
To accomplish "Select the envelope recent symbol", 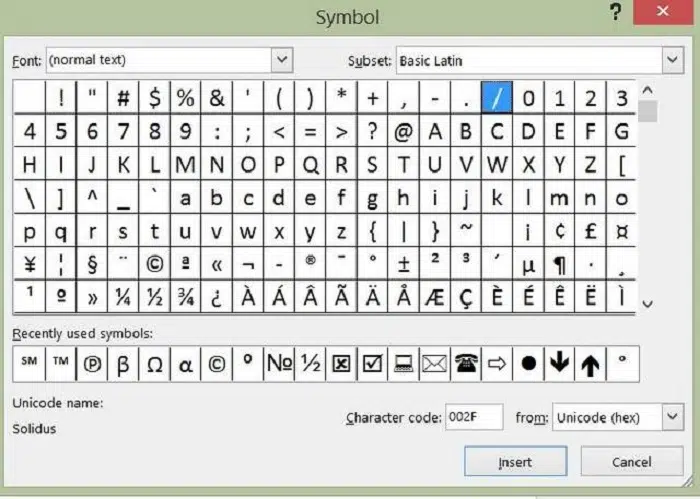I will coord(435,364).
